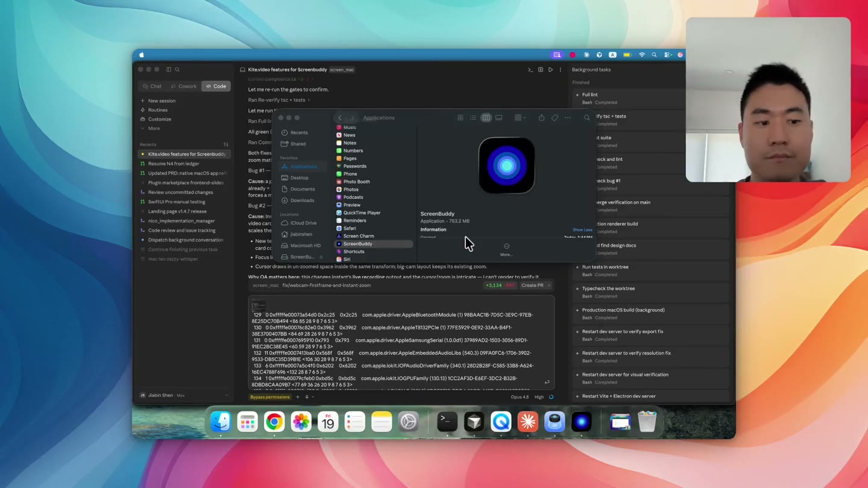Expand the More section in sidebar
Screen dimensions: 868x488
pos(150,128)
